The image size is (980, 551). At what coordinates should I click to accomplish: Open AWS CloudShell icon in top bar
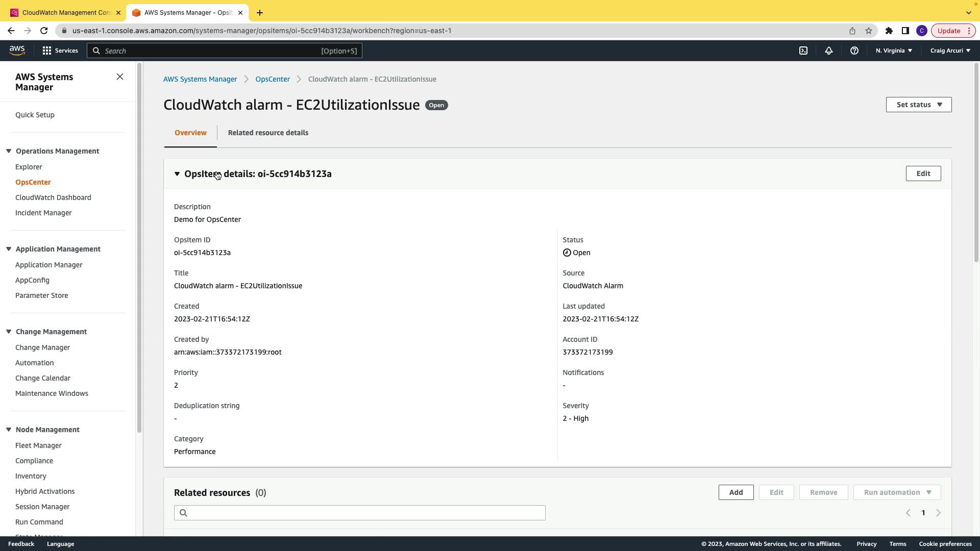tap(803, 51)
